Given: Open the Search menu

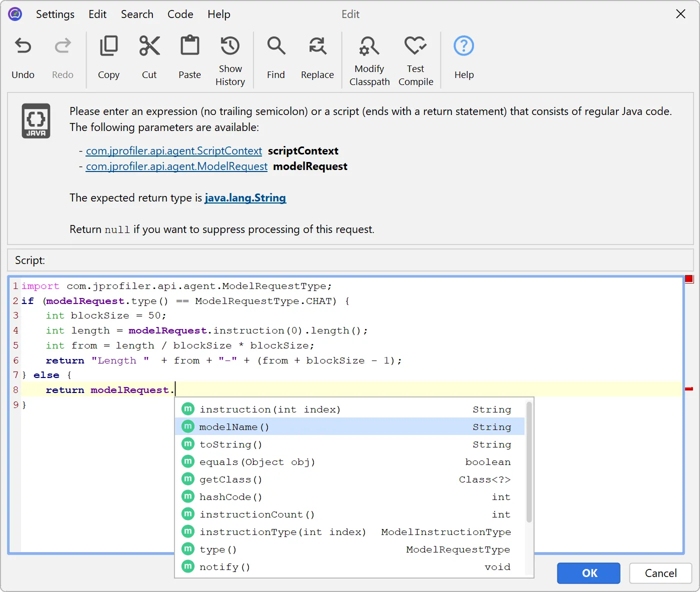Looking at the screenshot, I should click(x=137, y=14).
